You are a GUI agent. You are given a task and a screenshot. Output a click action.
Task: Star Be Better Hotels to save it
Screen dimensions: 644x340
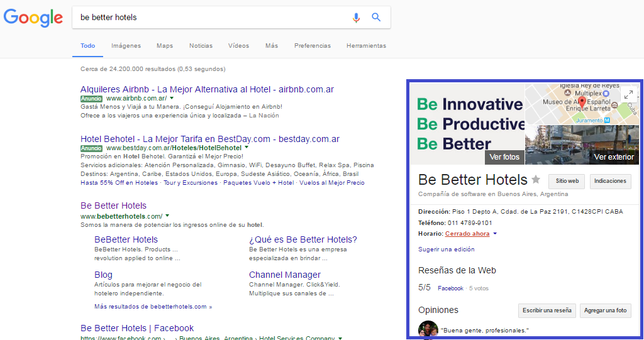536,180
